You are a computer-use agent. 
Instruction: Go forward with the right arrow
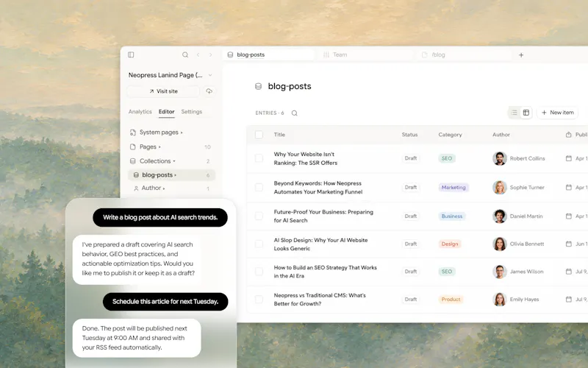(210, 54)
